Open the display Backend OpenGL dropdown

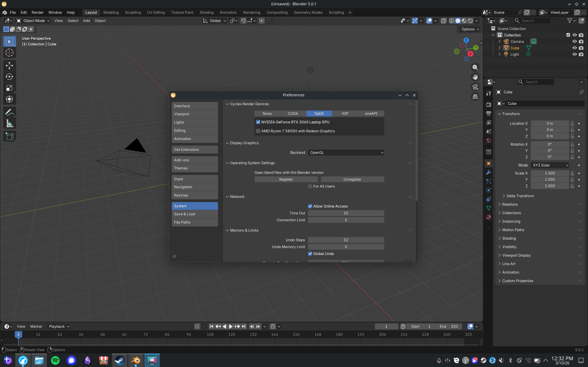346,153
